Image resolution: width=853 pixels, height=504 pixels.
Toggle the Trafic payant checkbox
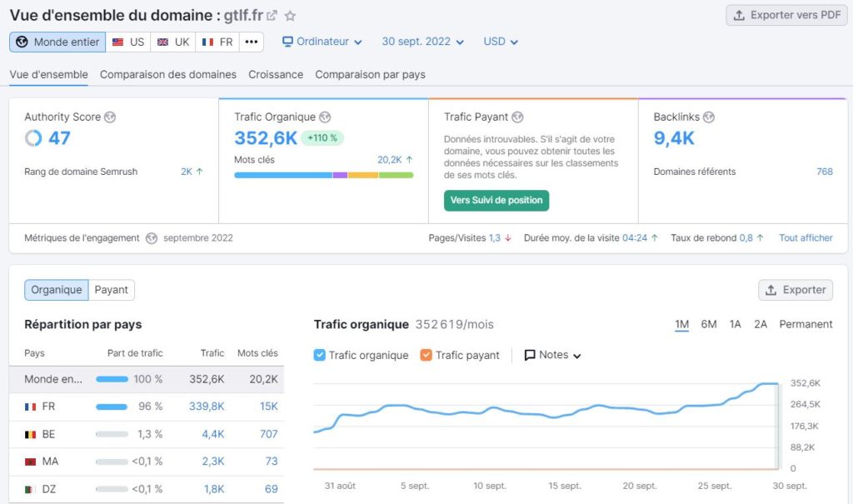tap(426, 356)
